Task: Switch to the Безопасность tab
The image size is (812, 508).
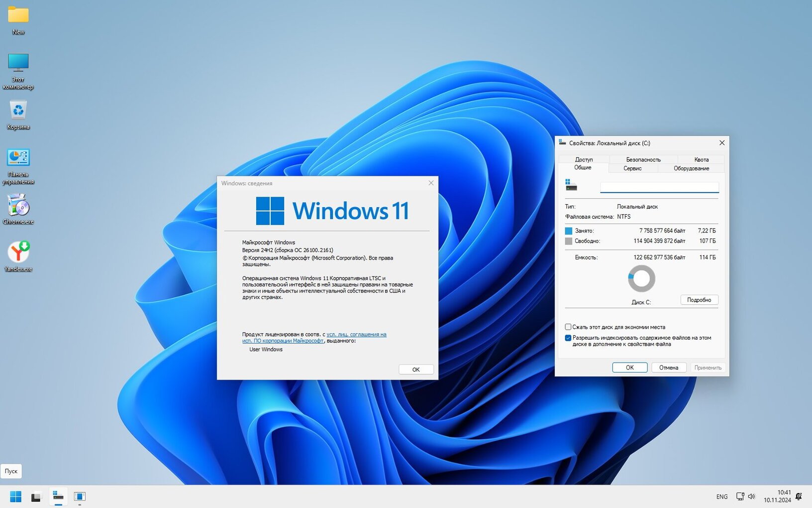Action: click(x=643, y=159)
